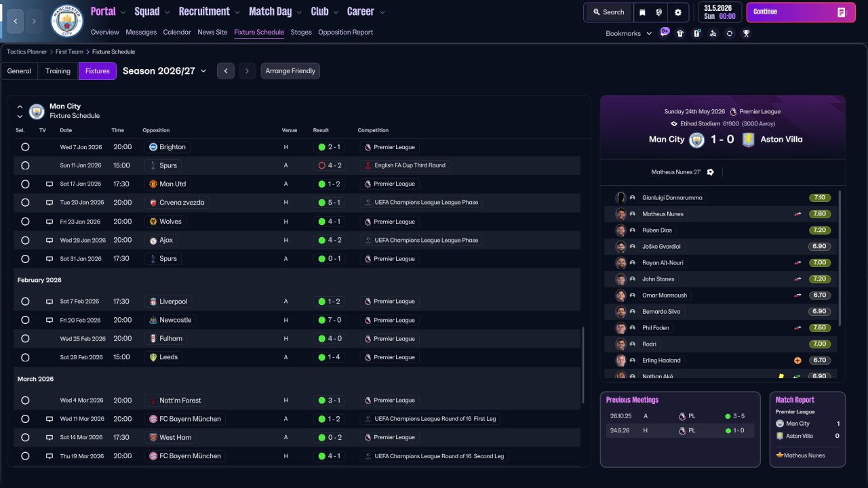Click the Search field in the top bar
The image size is (868, 488).
608,12
